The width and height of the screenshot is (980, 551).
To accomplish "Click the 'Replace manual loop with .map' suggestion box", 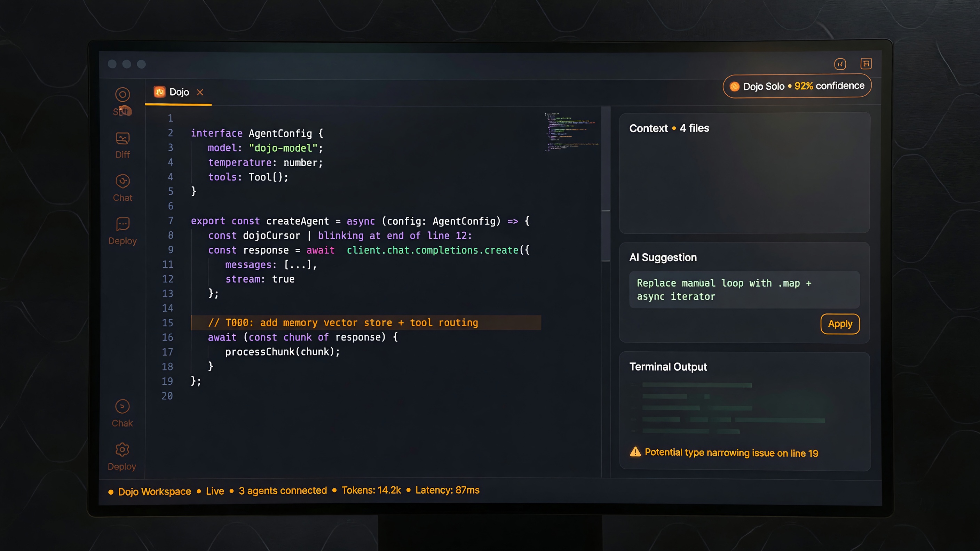I will coord(744,290).
